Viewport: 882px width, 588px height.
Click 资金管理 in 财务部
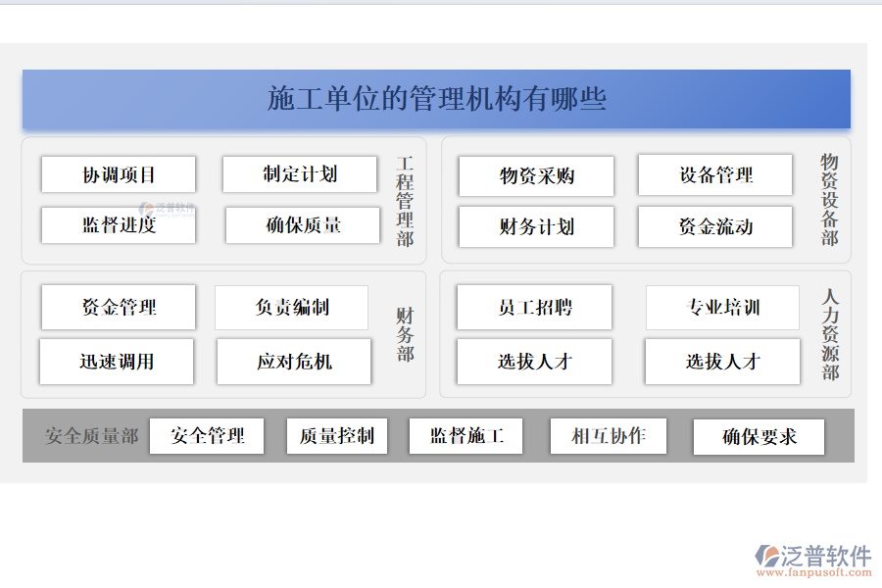tap(118, 307)
